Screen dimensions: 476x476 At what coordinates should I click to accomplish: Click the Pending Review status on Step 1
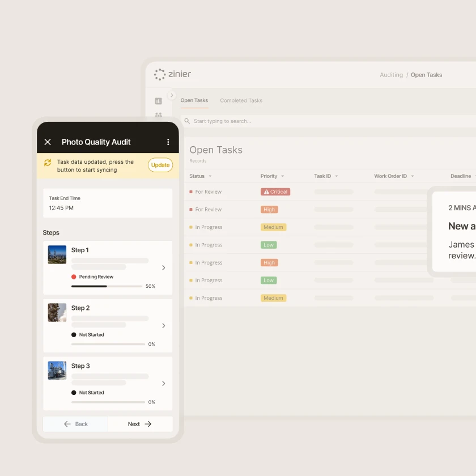(92, 277)
